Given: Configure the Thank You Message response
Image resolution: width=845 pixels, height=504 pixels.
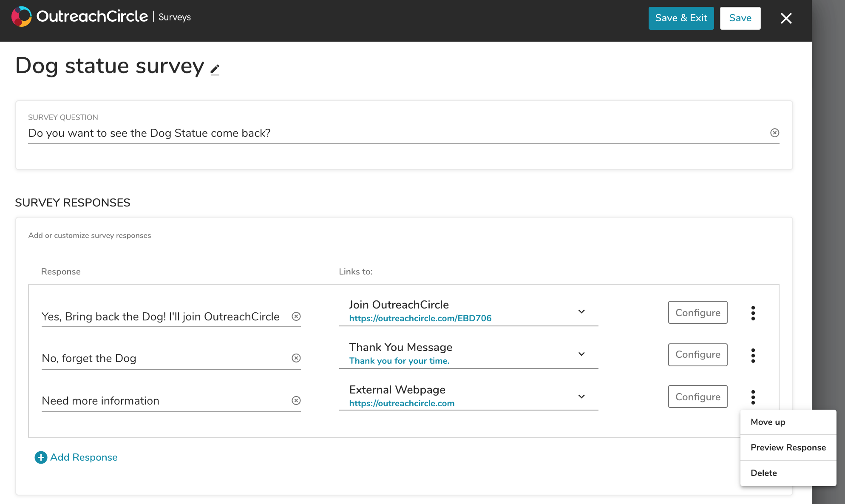Looking at the screenshot, I should pos(698,354).
